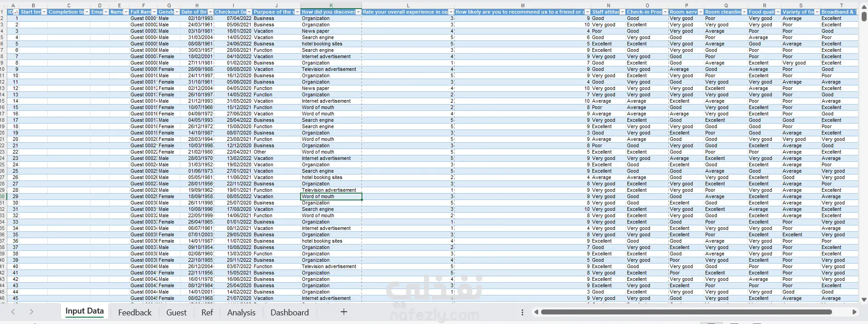868x324 pixels.
Task: Select column K header
Action: 331,5
